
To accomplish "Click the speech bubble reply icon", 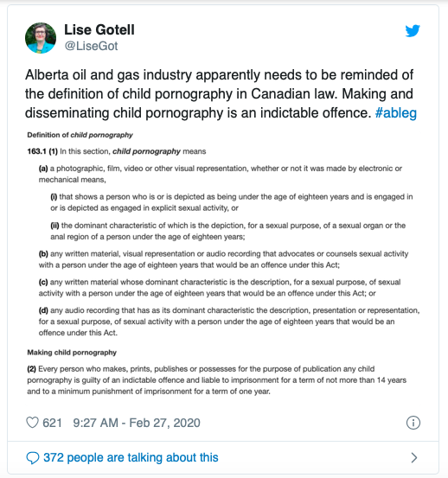I will coord(33,458).
